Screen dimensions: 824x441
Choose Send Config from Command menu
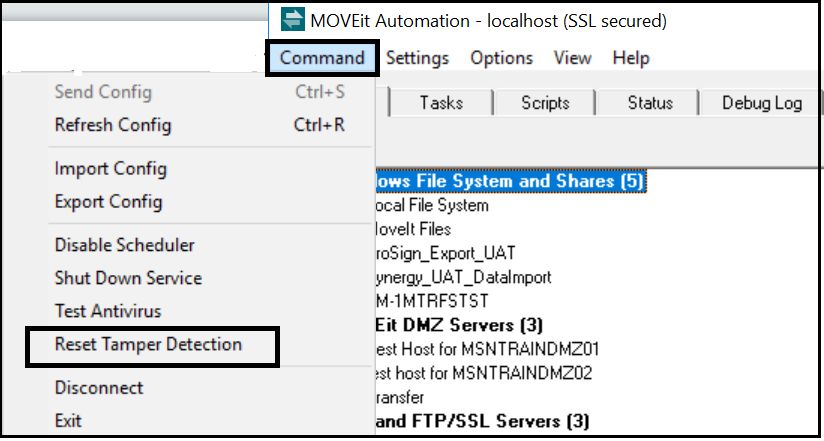pos(200,93)
